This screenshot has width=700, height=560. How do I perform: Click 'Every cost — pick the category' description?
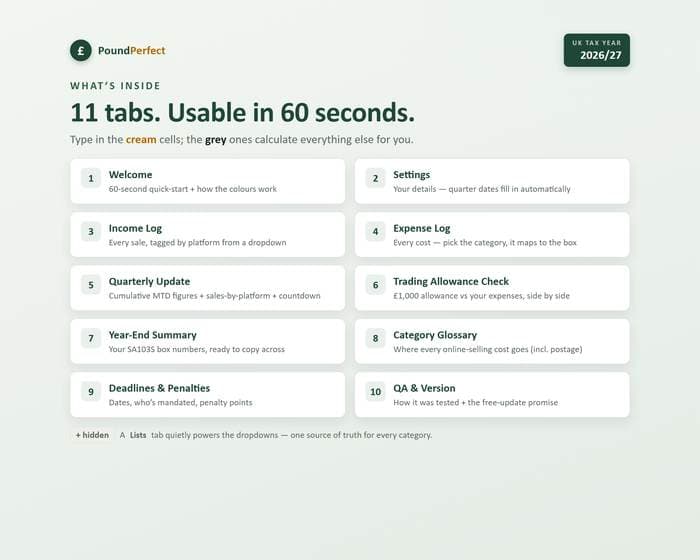[x=485, y=242]
